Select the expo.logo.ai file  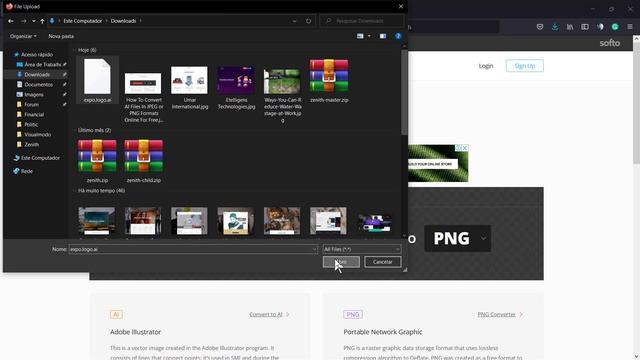[x=97, y=80]
